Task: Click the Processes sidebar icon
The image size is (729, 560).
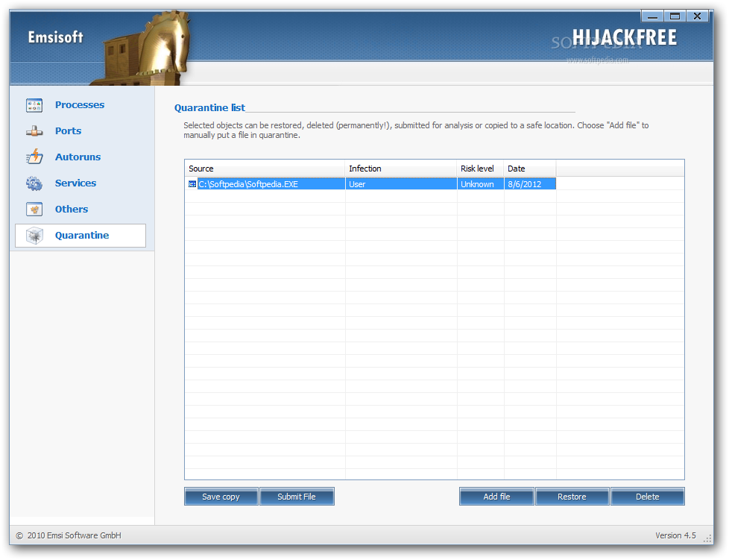Action: coord(34,105)
